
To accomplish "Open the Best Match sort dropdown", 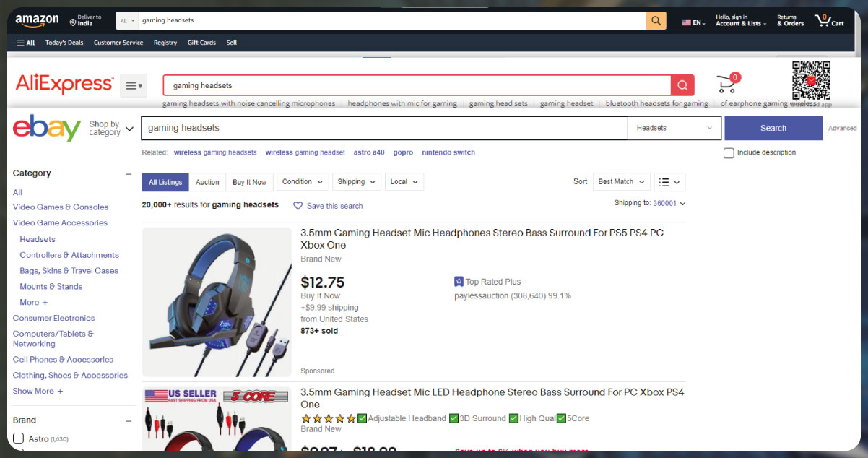I will point(621,182).
